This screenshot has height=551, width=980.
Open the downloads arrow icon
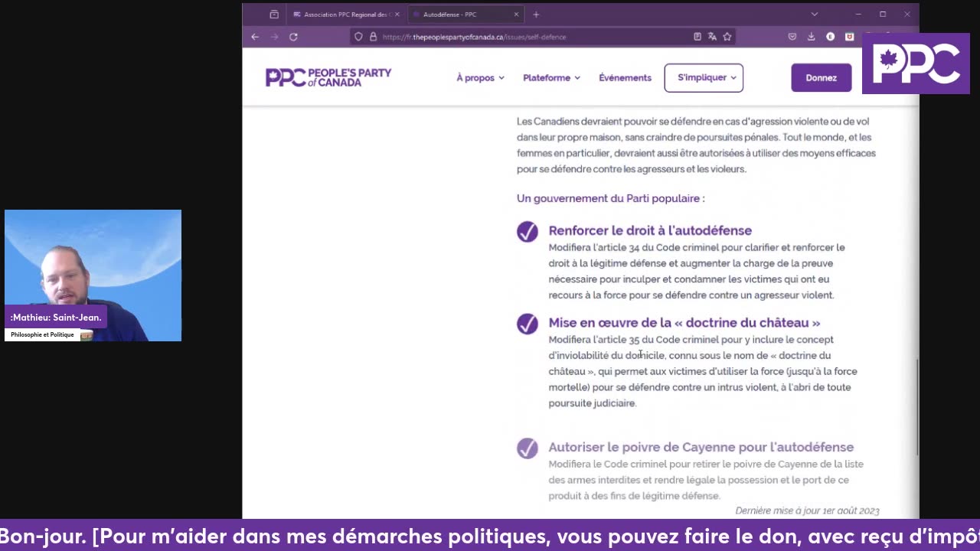tap(811, 37)
